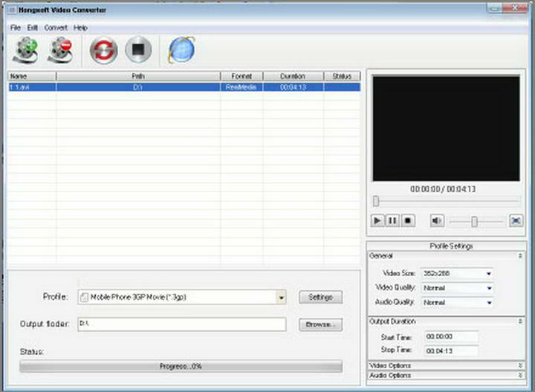Open the website globe icon
This screenshot has height=392, width=535.
click(181, 50)
